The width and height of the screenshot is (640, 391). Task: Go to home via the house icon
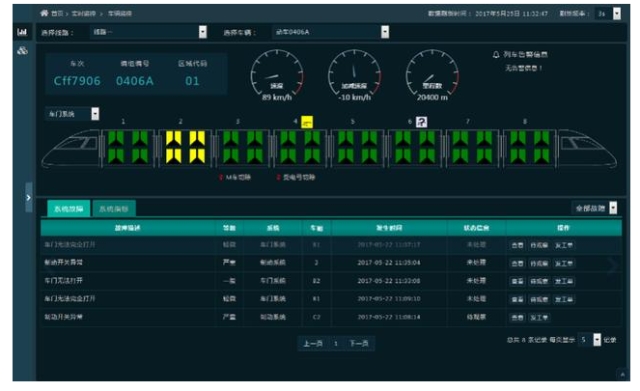pyautogui.click(x=44, y=13)
